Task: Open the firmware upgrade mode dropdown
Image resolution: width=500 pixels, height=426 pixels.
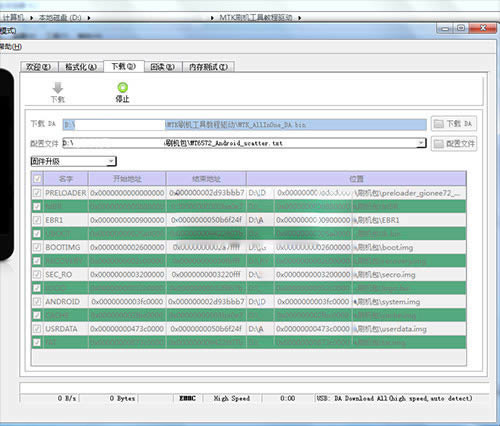Action: click(73, 161)
